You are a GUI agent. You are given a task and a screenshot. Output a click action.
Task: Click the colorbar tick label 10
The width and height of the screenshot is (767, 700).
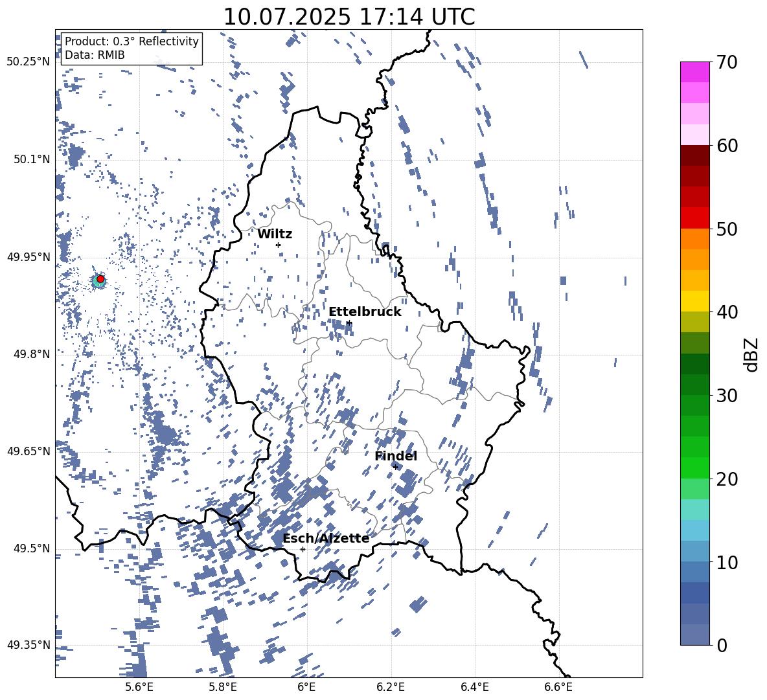coord(727,561)
